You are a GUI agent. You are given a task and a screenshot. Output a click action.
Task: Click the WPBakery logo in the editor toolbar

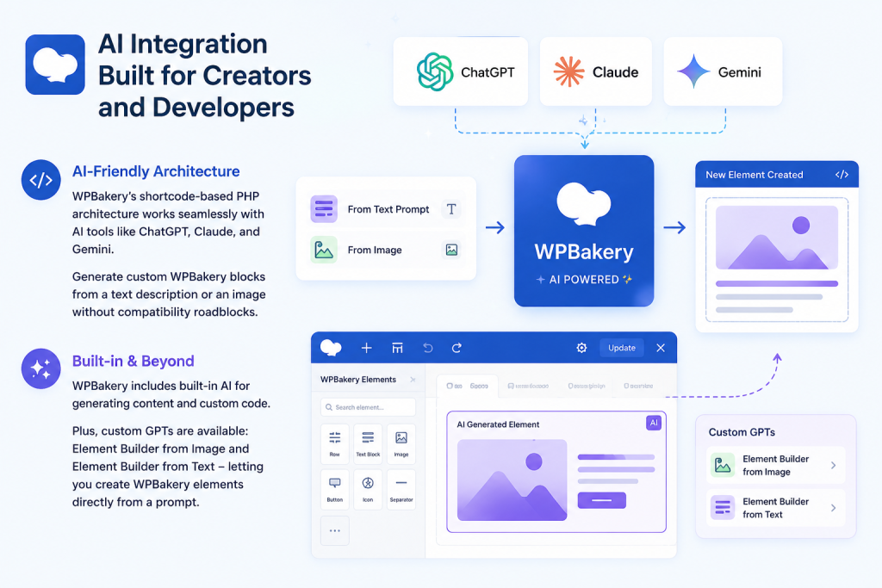coord(331,348)
